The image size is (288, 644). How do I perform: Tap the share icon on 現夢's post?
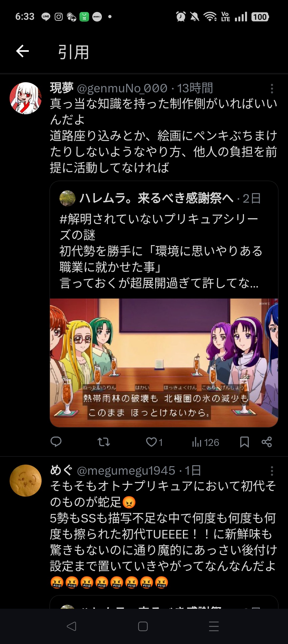[266, 442]
